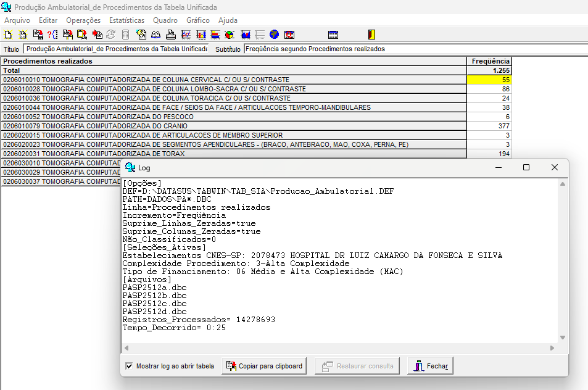Click the red arrow include table icon

coord(97,35)
